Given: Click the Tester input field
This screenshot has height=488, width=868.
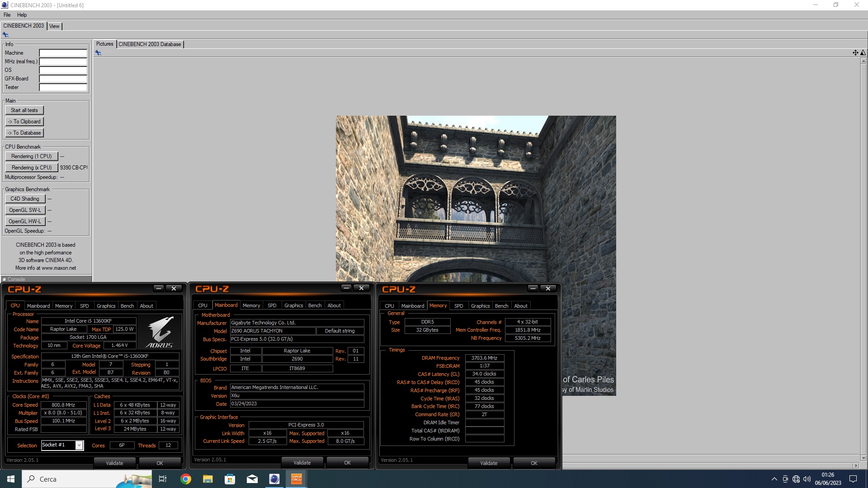Looking at the screenshot, I should click(63, 87).
